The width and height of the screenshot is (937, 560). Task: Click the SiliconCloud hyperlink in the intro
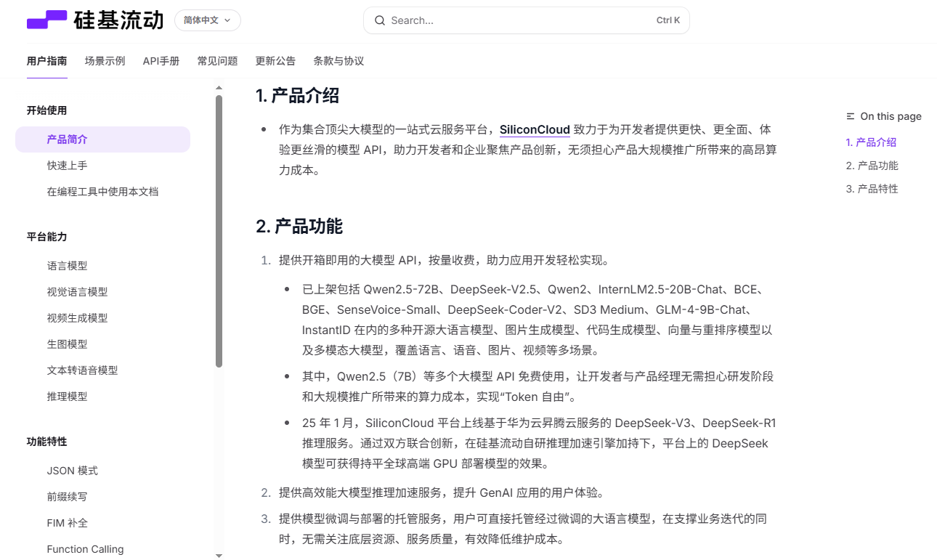(x=535, y=130)
